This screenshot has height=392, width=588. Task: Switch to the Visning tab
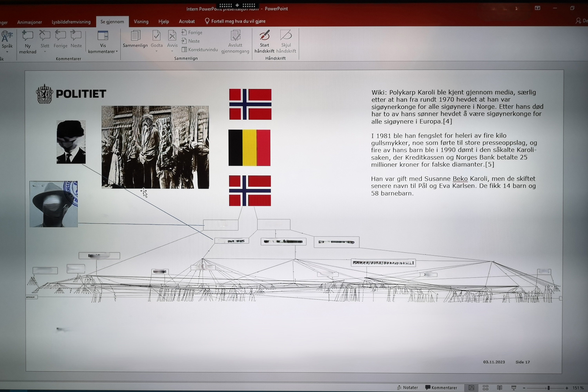click(141, 22)
